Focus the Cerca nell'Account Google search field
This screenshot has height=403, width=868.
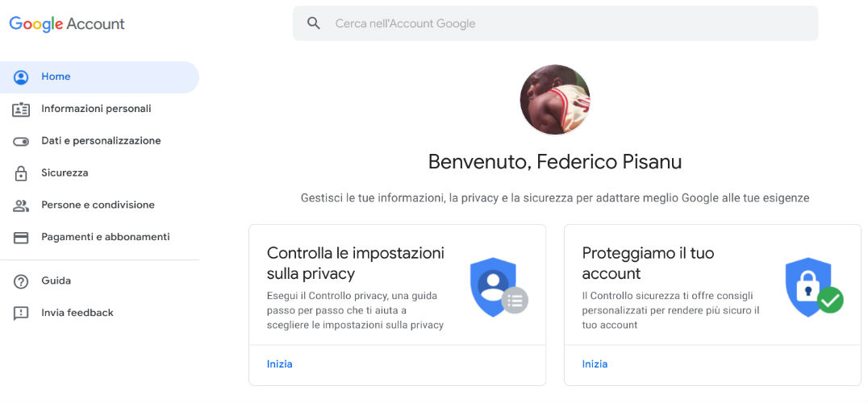pos(555,23)
